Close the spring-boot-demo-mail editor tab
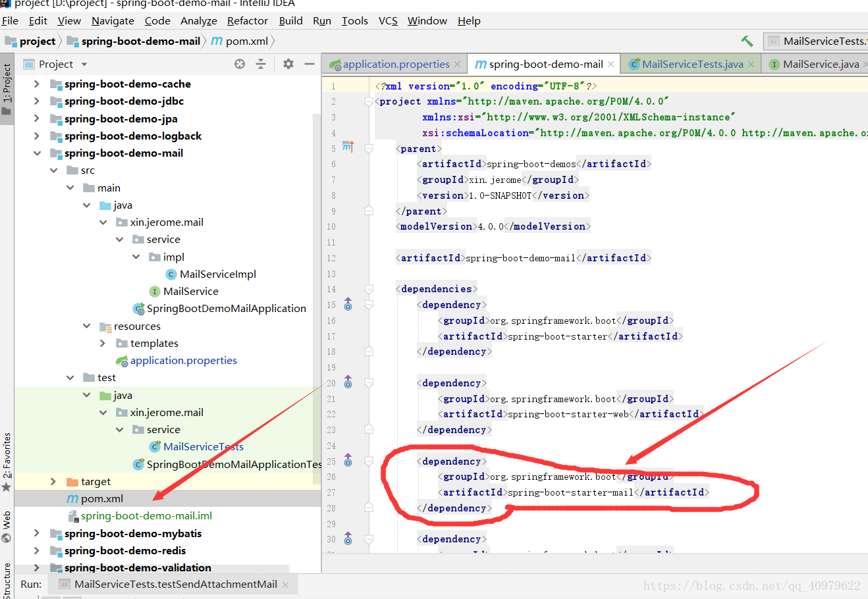The width and height of the screenshot is (868, 599). (610, 64)
